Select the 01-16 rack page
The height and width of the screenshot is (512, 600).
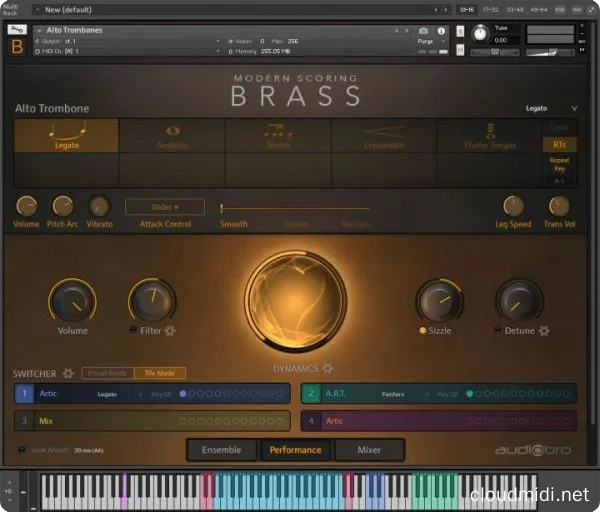[467, 10]
